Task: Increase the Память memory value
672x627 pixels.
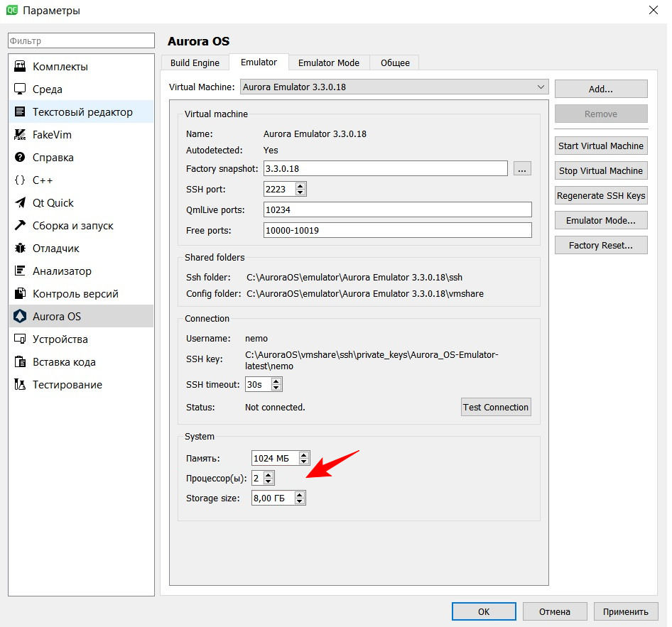Action: (304, 455)
